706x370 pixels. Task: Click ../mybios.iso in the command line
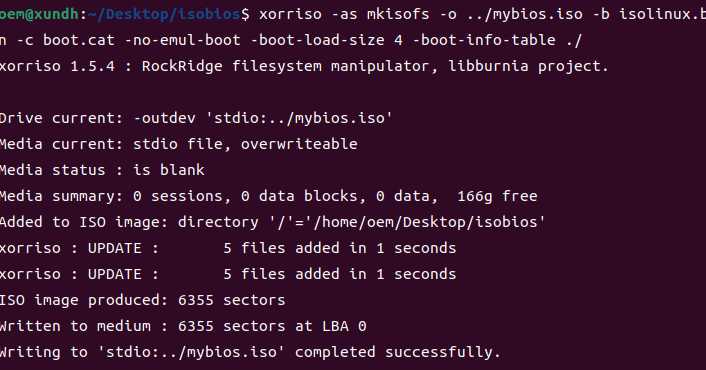click(x=525, y=14)
